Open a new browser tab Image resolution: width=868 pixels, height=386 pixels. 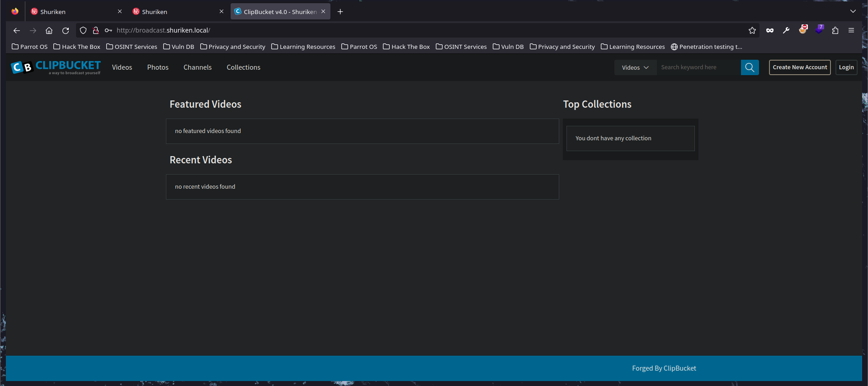[340, 12]
